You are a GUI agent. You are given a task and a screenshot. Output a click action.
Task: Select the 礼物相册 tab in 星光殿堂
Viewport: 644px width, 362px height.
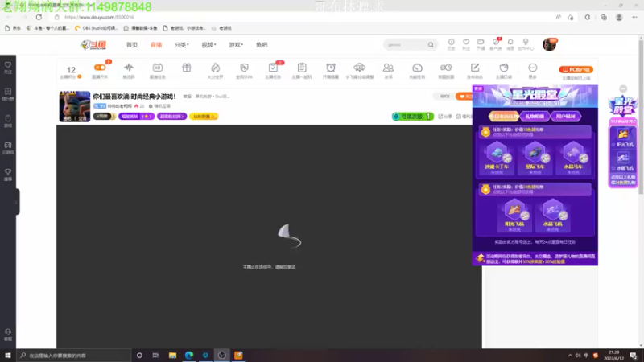coord(535,116)
